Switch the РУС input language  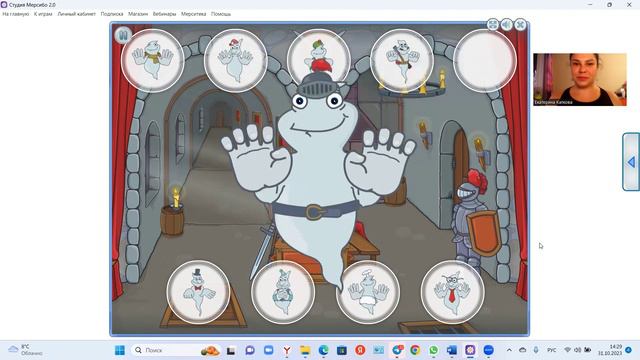pyautogui.click(x=552, y=350)
